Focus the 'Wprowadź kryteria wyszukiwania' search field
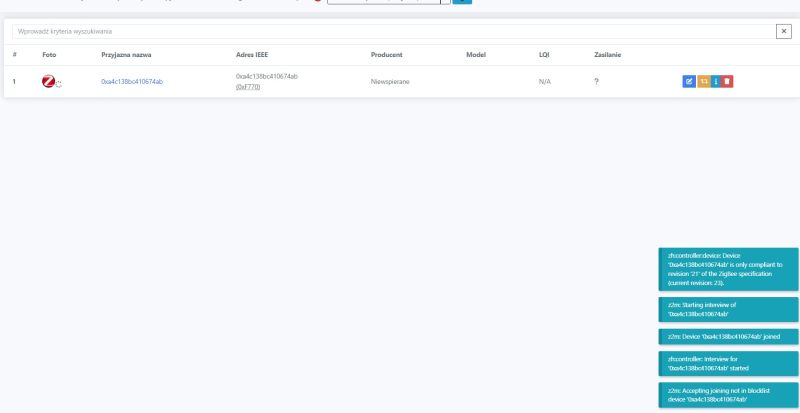The height and width of the screenshot is (413, 800). (394, 32)
